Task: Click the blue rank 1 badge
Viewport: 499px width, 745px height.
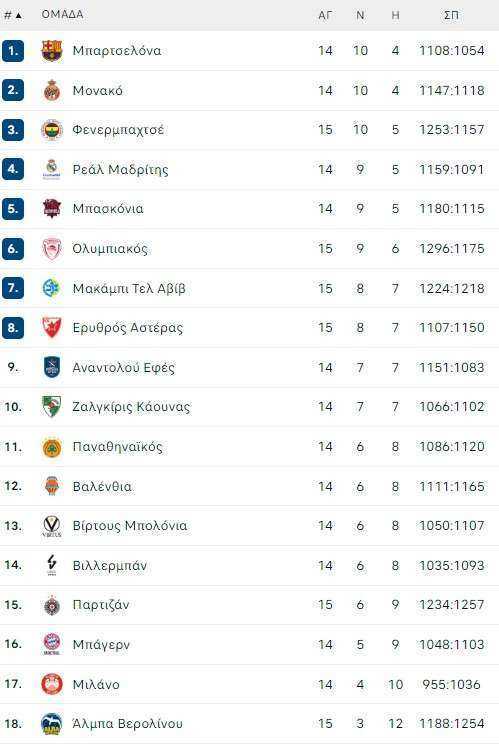Action: point(13,50)
